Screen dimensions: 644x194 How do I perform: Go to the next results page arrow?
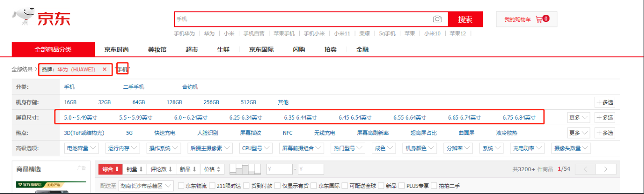pyautogui.click(x=605, y=169)
